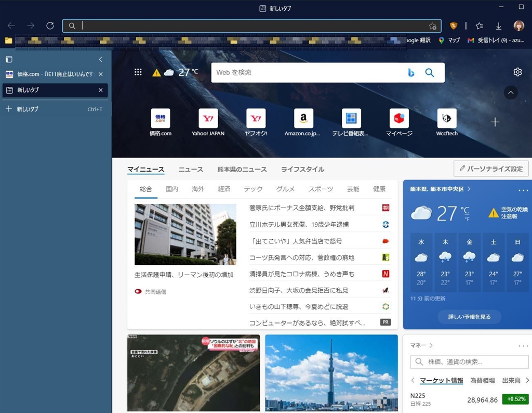The height and width of the screenshot is (413, 532).
Task: Open the Yahoo! JAPAN quick link
Action: 208,123
